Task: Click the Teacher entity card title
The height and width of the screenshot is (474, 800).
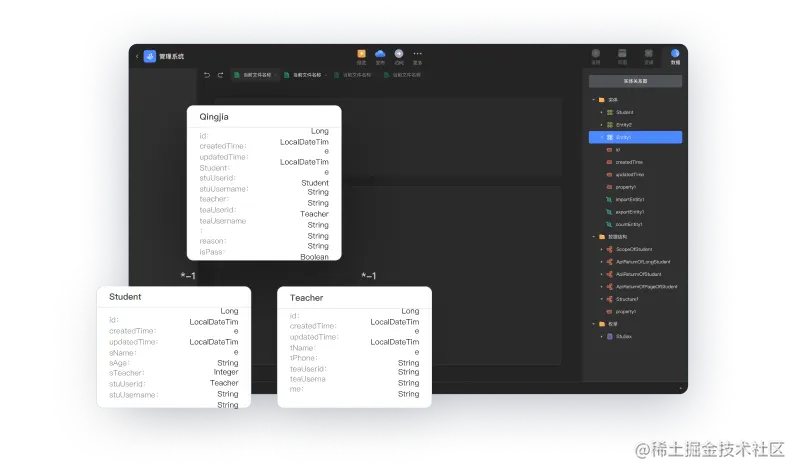Action: 306,298
